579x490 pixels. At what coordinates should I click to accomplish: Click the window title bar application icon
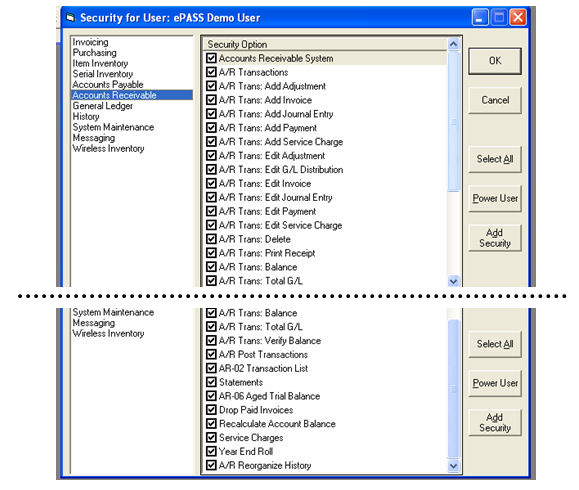tap(70, 17)
